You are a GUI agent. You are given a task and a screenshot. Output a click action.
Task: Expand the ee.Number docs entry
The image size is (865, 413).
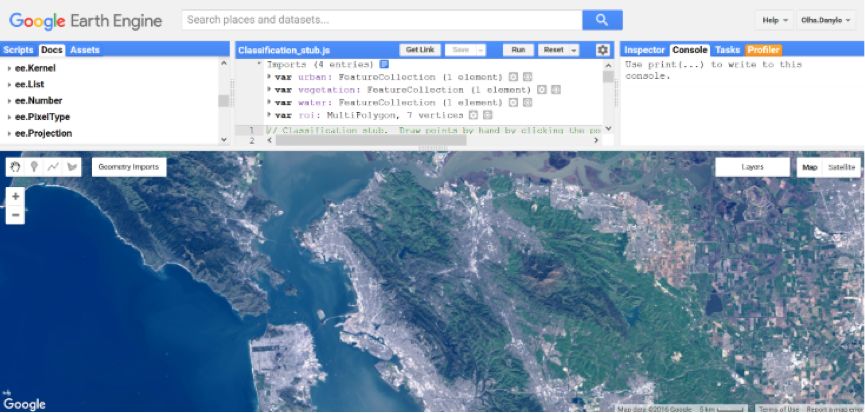pyautogui.click(x=10, y=101)
